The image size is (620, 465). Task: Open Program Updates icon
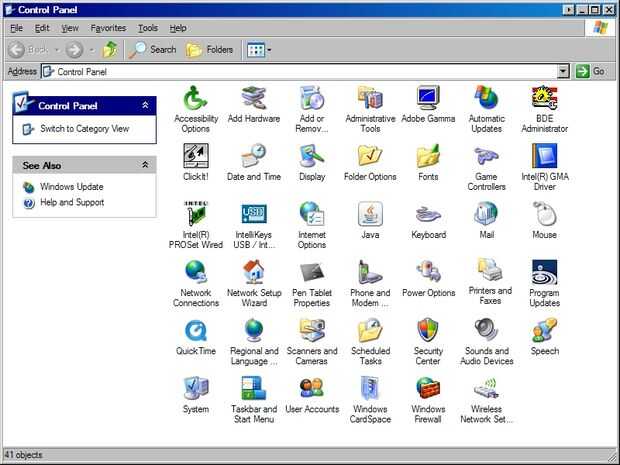[544, 272]
